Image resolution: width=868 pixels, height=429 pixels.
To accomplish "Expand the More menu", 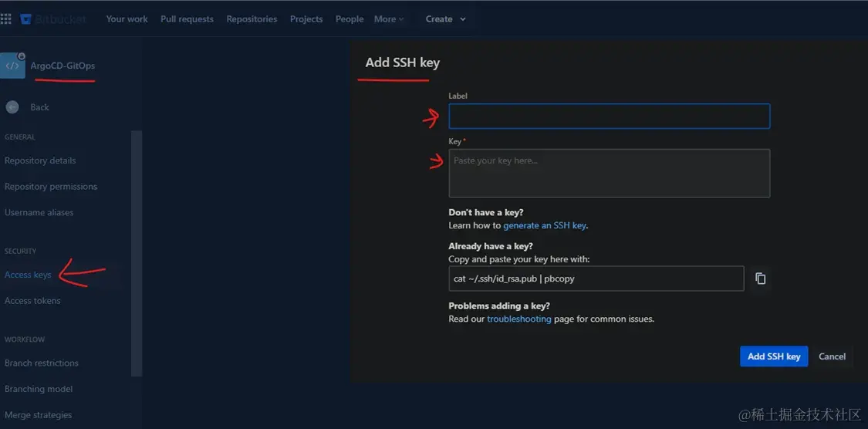I will pos(389,19).
